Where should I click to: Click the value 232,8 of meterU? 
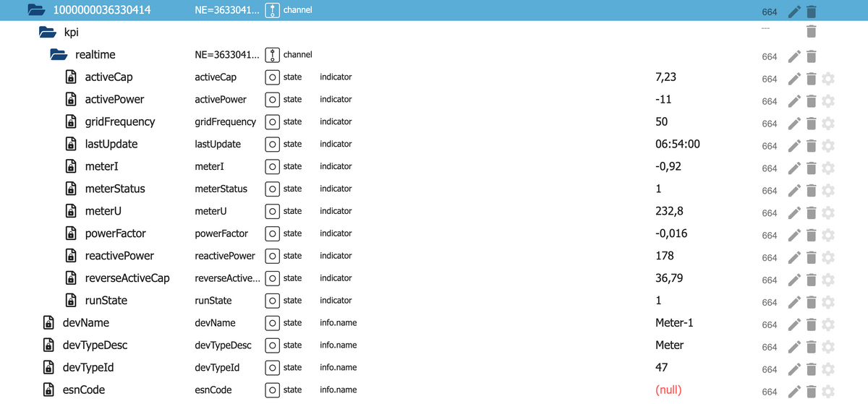[669, 211]
